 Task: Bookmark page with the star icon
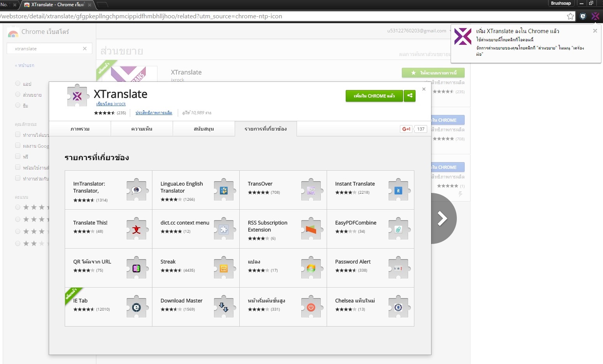[570, 16]
